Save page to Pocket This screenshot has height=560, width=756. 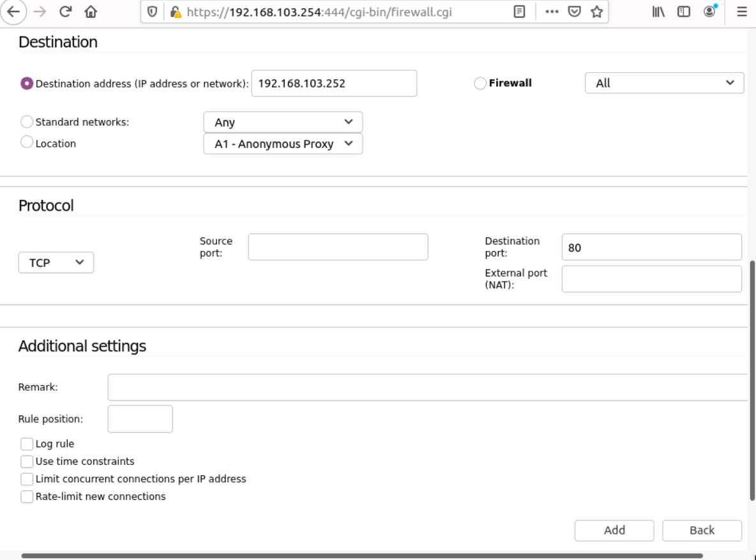575,13
